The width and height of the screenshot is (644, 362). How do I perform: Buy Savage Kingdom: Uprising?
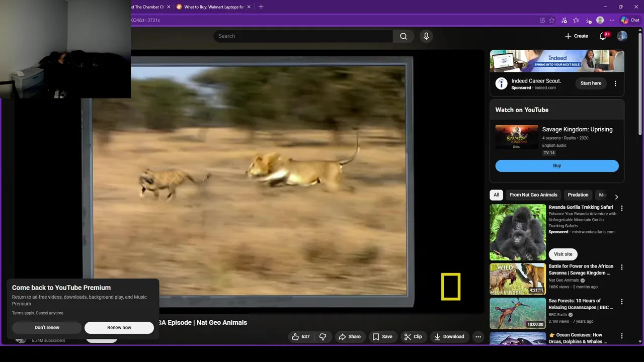[x=557, y=166]
